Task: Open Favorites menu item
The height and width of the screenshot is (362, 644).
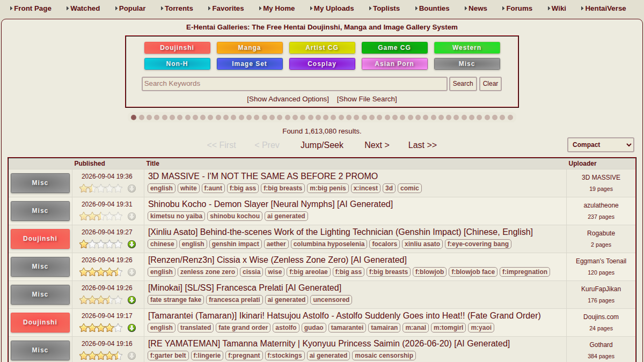Action: tap(228, 9)
